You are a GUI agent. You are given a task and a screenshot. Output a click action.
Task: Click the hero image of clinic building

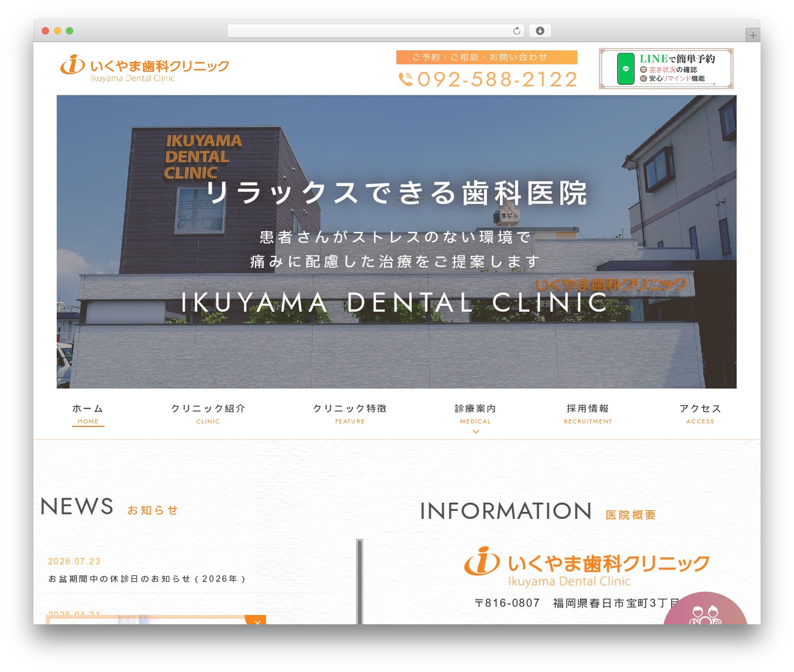point(396,242)
